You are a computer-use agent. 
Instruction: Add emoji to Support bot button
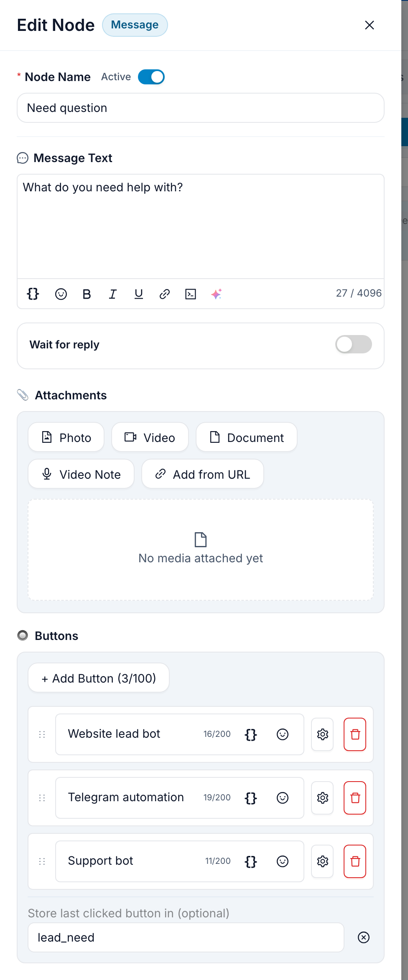coord(283,861)
